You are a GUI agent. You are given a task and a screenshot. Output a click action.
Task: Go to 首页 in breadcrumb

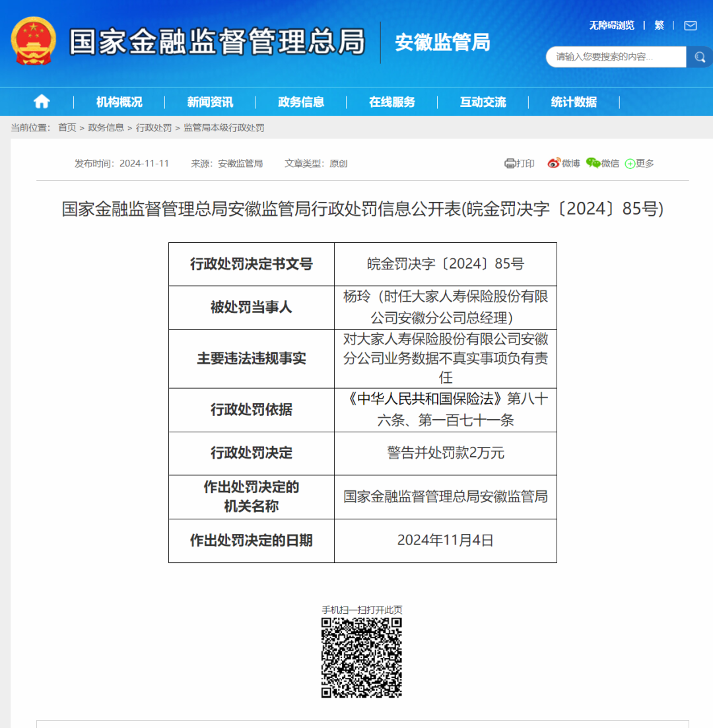[67, 127]
